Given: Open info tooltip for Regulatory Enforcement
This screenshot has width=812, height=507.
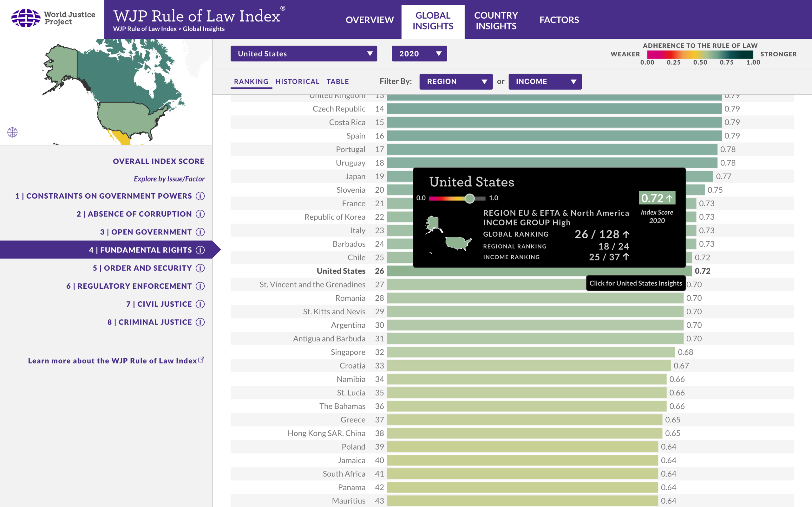Looking at the screenshot, I should click(200, 286).
